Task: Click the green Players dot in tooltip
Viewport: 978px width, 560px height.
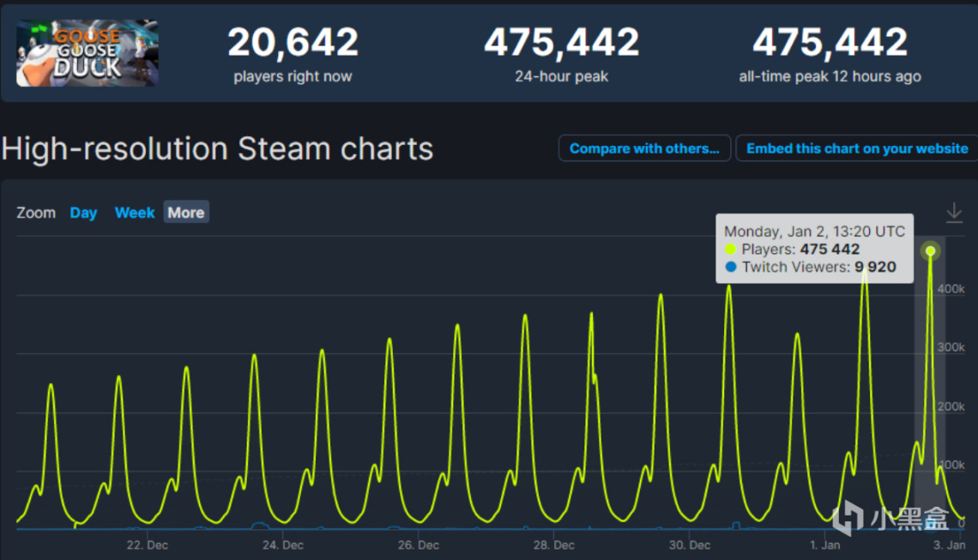Action: [x=731, y=250]
